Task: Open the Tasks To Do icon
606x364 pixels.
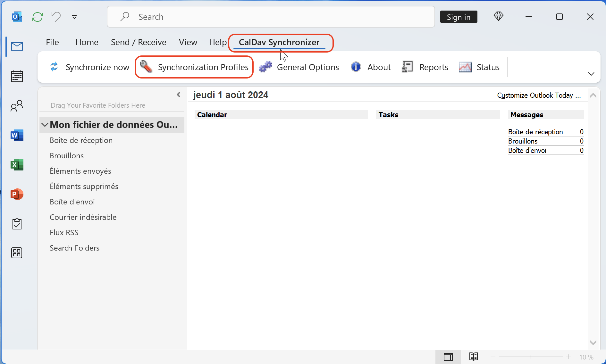Action: click(x=17, y=224)
